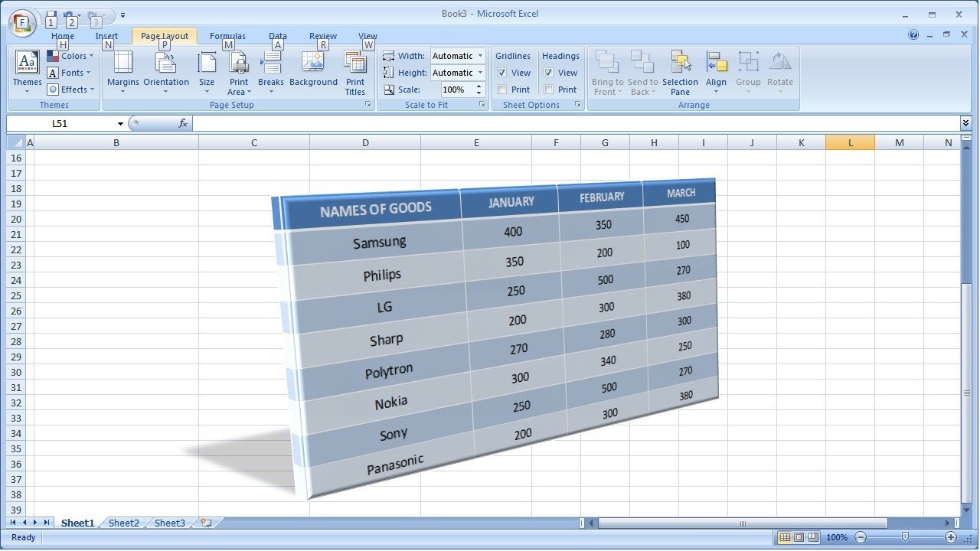Viewport: 980px width, 551px height.
Task: Switch to Normal view in status bar
Action: point(785,537)
